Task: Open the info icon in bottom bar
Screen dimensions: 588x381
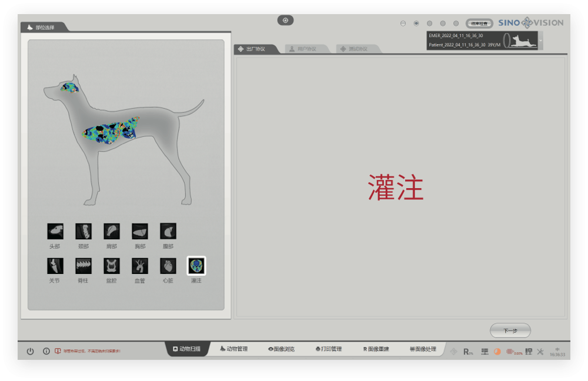Action: tap(46, 351)
